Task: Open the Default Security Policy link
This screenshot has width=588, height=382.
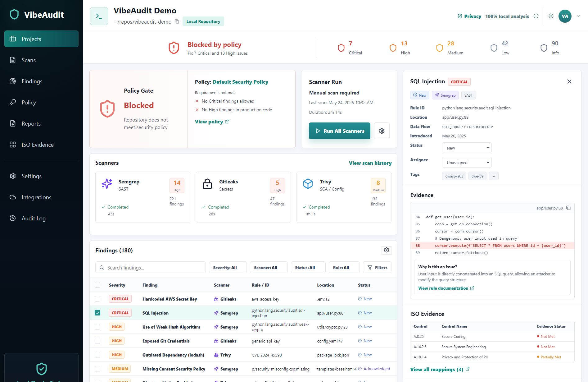Action: pyautogui.click(x=240, y=82)
